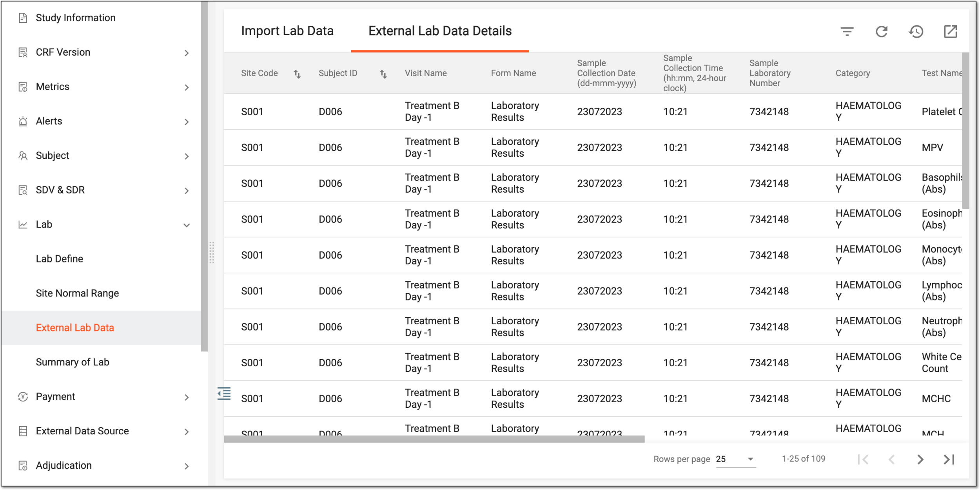Expand the Payment chevron
The width and height of the screenshot is (980, 490).
tap(187, 398)
